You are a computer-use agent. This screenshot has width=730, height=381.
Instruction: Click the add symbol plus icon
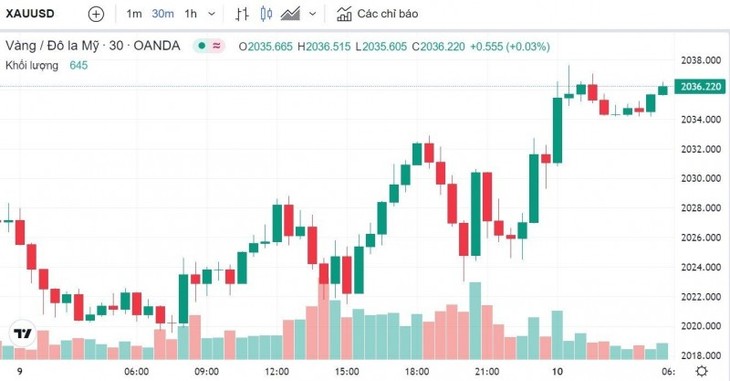click(96, 14)
